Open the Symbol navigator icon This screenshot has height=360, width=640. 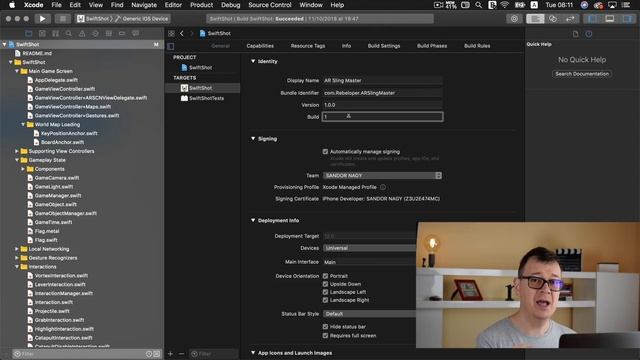point(56,33)
